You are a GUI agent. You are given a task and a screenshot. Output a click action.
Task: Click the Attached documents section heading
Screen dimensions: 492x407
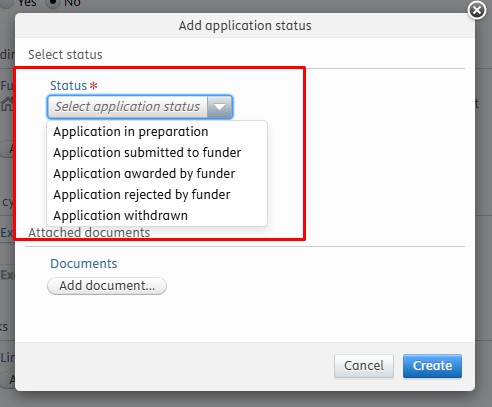89,232
